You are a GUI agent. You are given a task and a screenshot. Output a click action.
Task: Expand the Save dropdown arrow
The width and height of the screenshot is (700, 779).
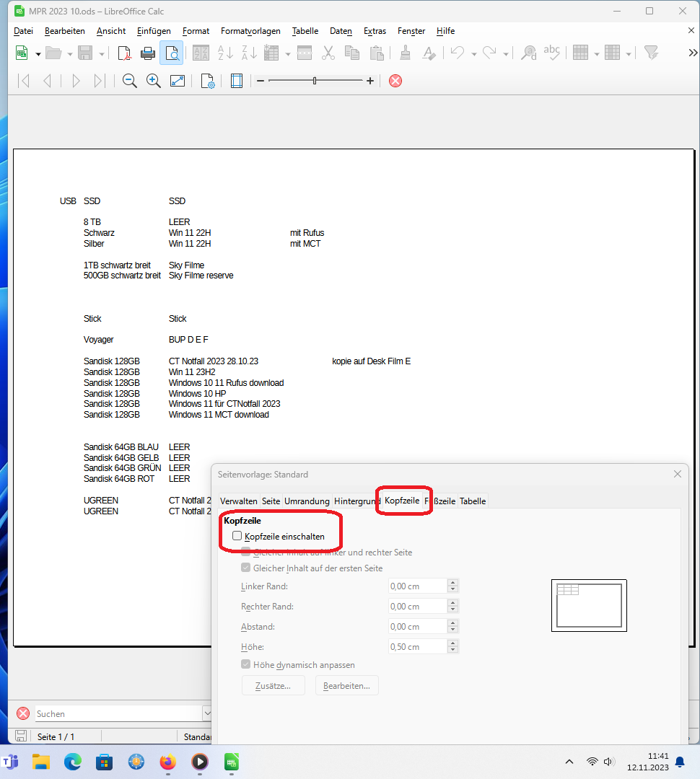pyautogui.click(x=102, y=53)
